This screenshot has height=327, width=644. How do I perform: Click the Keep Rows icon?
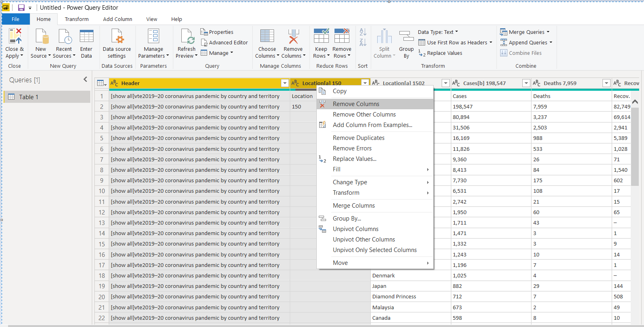tap(321, 36)
